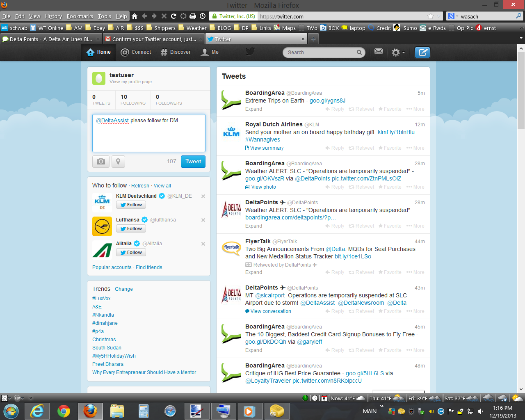Compose a new tweet with the blue quill icon

pyautogui.click(x=422, y=52)
